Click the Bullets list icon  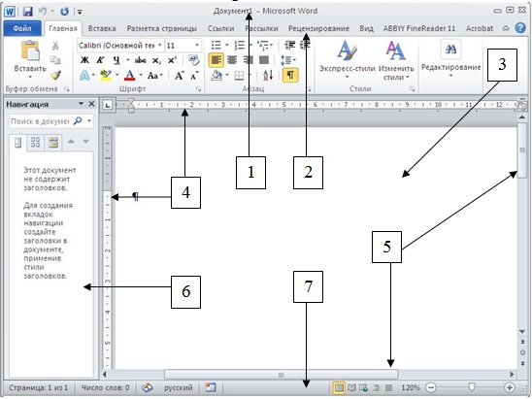click(x=216, y=45)
